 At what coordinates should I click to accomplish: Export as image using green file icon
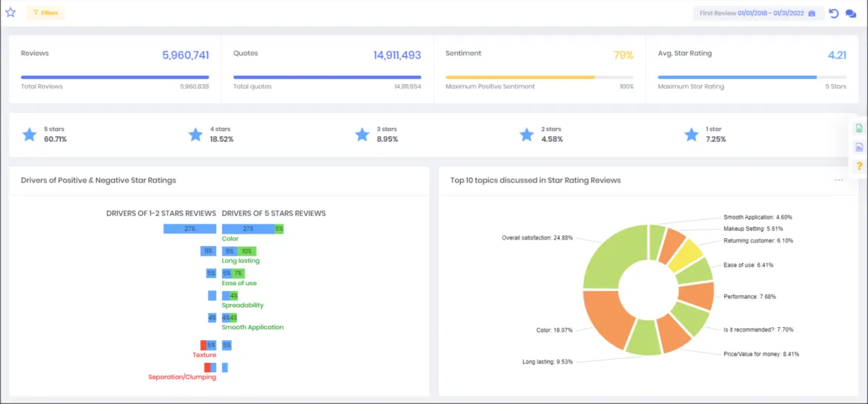click(x=859, y=128)
